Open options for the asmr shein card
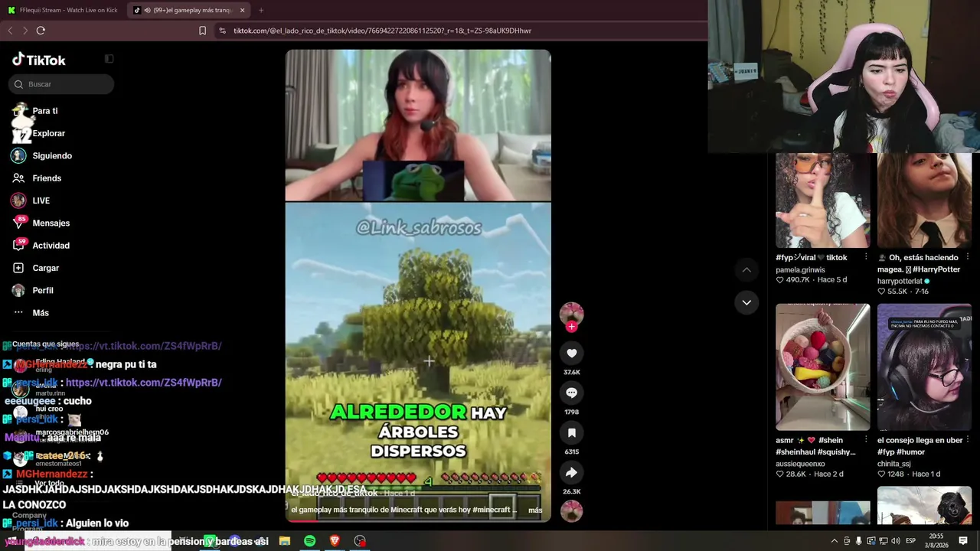 click(866, 440)
